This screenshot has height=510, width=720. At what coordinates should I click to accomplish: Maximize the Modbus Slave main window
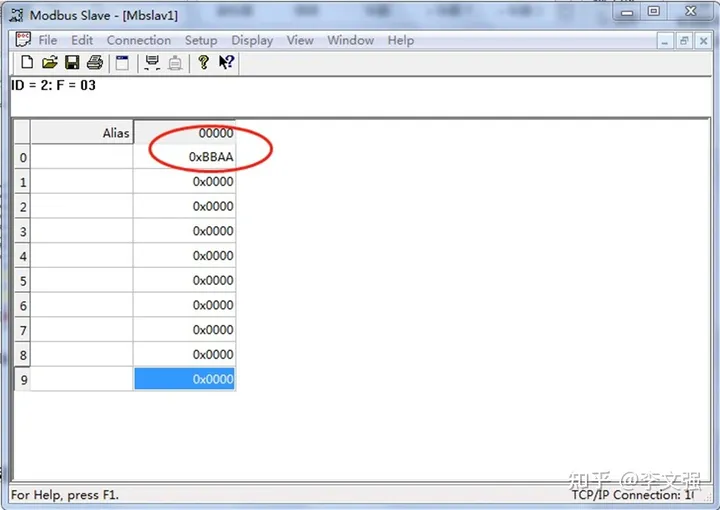tap(654, 11)
